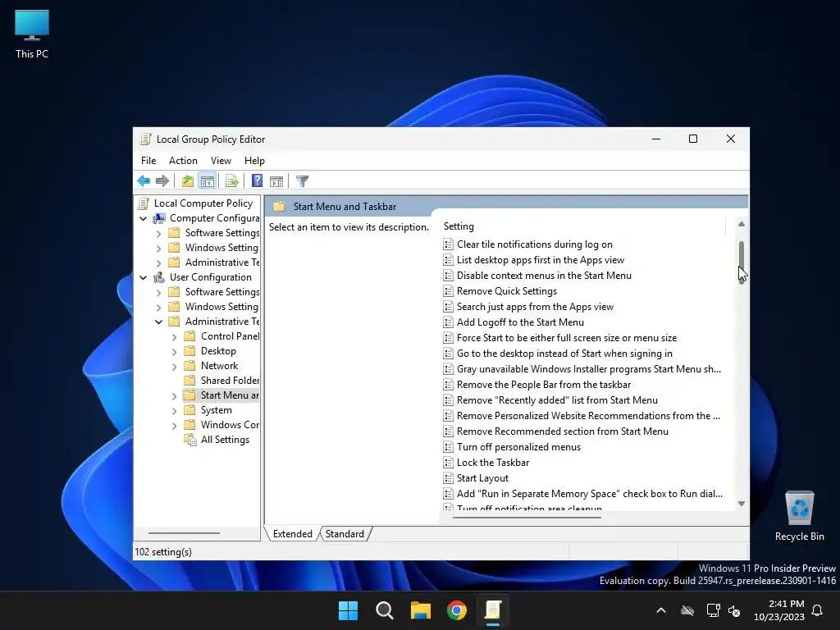The image size is (840, 630).
Task: Click the Computer Configuration node icon
Action: pos(159,218)
